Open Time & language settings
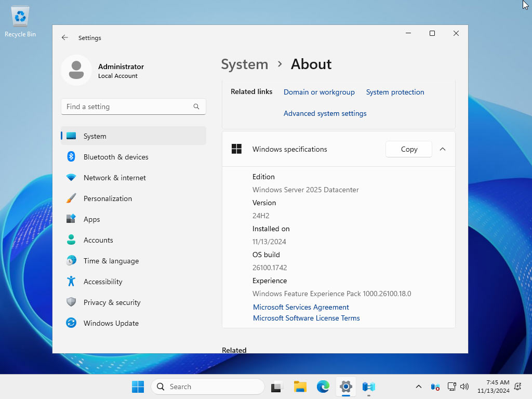The width and height of the screenshot is (532, 399). [x=134, y=261]
